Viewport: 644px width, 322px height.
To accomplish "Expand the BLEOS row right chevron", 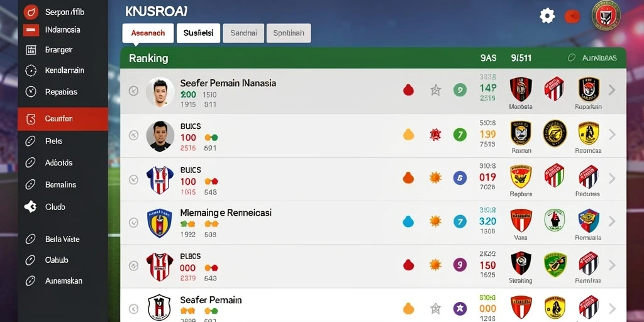I will click(612, 265).
